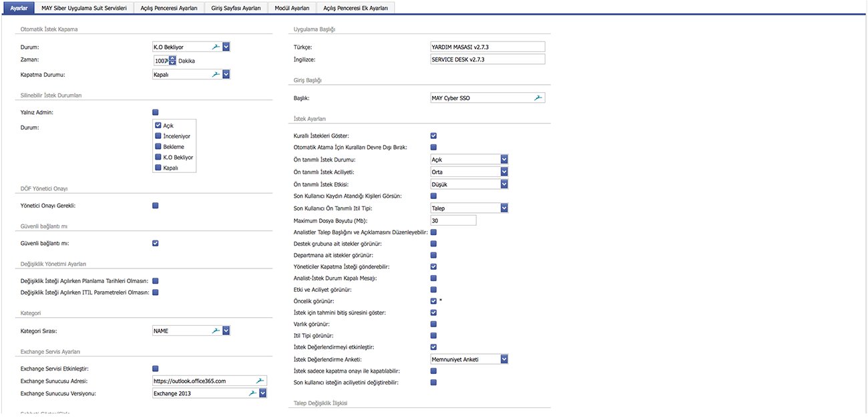Screen dimensions: 868x418
Task: Open the Kategori Sırası dropdown arrow
Action: tap(226, 330)
